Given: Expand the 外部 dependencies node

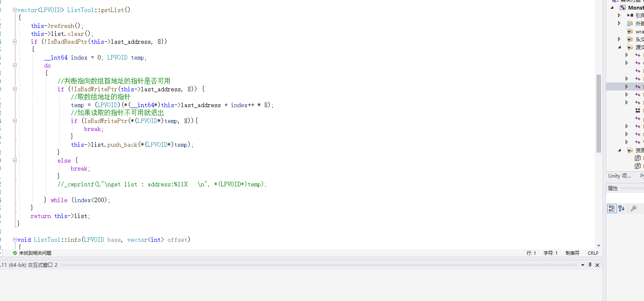Looking at the screenshot, I should tap(619, 23).
